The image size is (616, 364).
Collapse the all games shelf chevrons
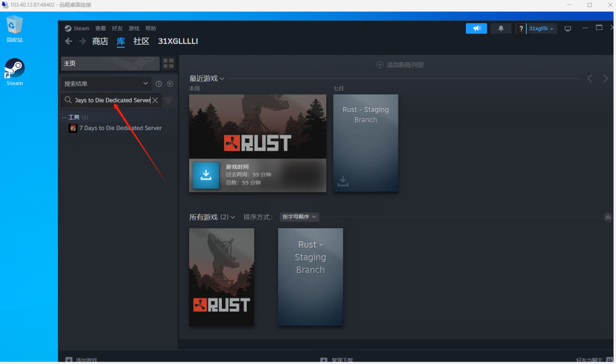click(x=608, y=217)
